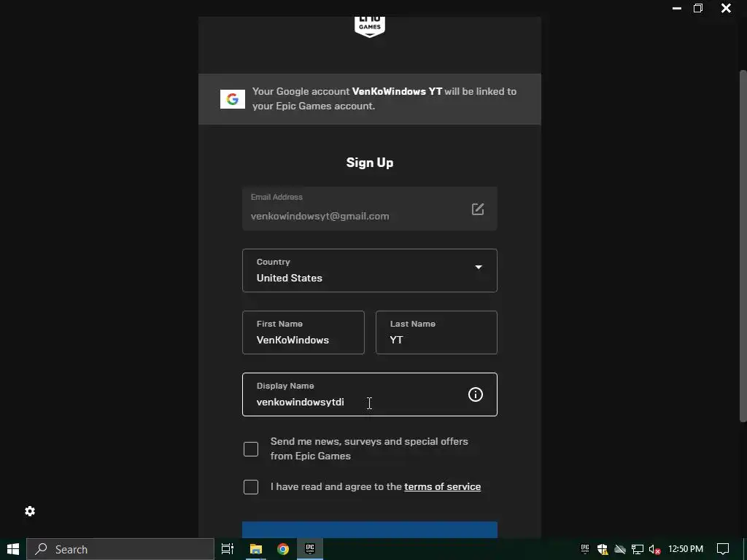Open Windows Security tray icon
The image size is (747, 560).
[x=602, y=549]
